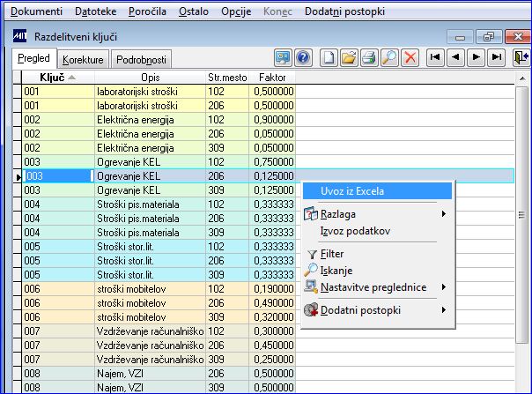Click the magnifier search toolbar icon
Screen dimensions: 532x394
click(389, 57)
